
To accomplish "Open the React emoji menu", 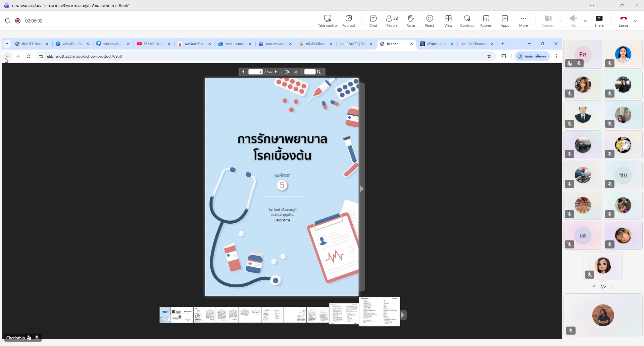I will point(429,21).
